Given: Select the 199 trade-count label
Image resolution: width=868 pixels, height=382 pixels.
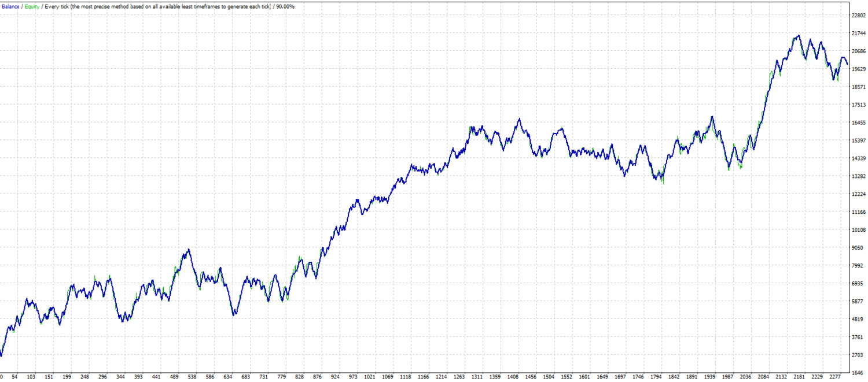Looking at the screenshot, I should point(67,377).
